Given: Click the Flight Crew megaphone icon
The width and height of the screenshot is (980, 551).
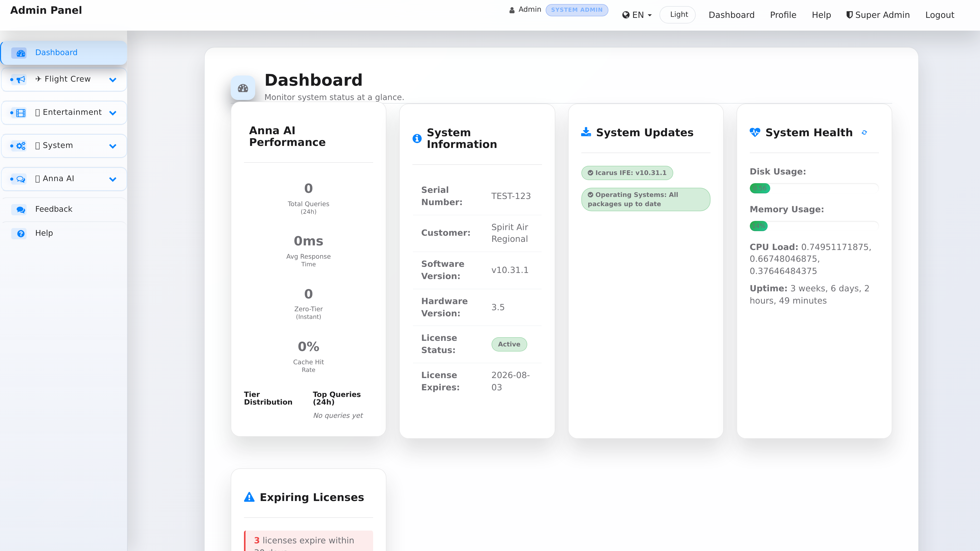Looking at the screenshot, I should click(x=21, y=80).
